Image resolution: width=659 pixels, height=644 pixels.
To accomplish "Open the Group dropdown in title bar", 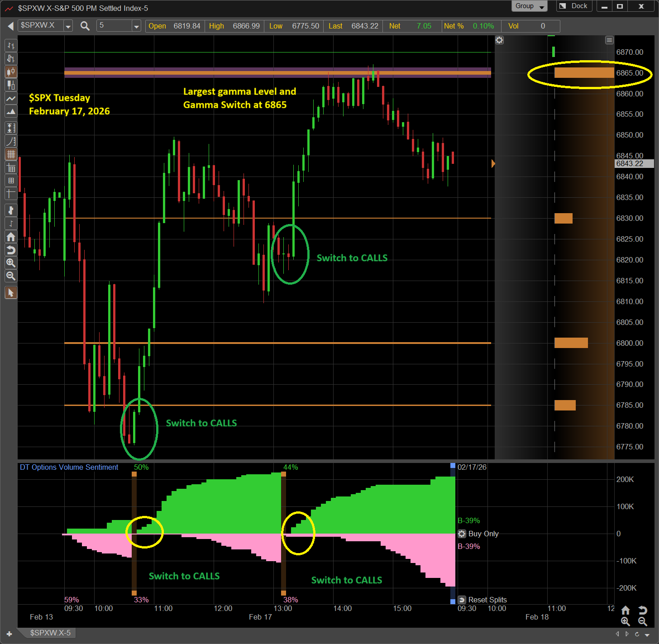I will pos(530,6).
